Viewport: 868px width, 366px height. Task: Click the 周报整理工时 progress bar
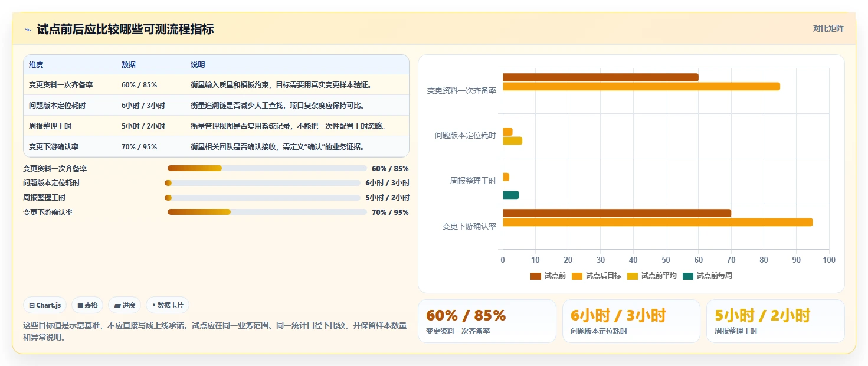coord(263,198)
